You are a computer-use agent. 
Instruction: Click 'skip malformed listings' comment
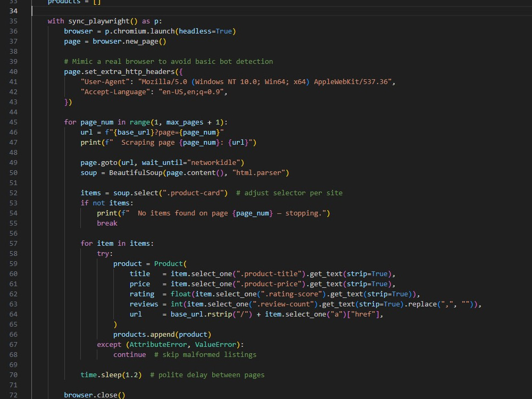tap(205, 355)
